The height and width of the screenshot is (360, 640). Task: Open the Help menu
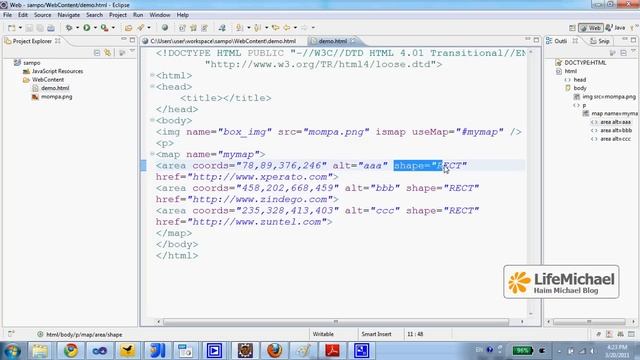coord(182,15)
